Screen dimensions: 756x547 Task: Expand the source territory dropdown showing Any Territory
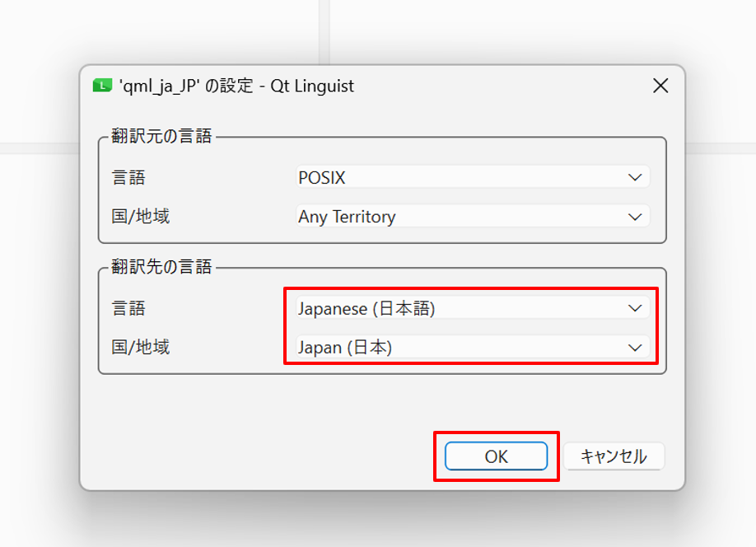(x=461, y=217)
